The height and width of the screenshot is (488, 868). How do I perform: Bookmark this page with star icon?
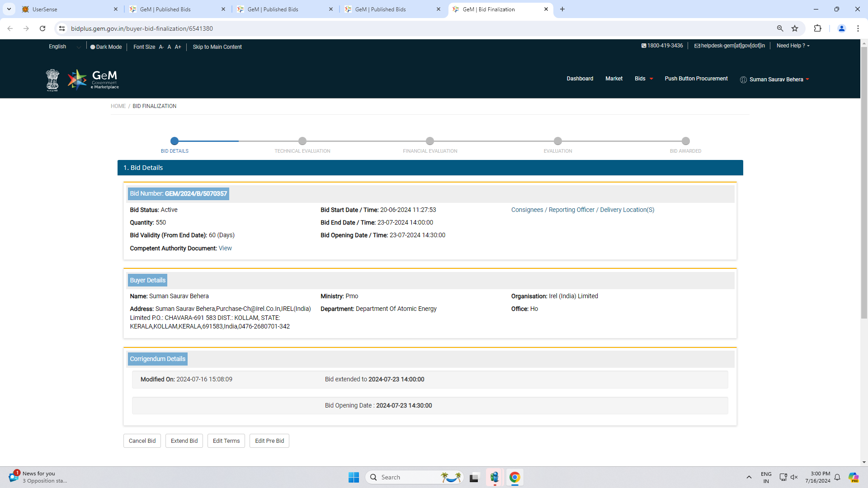coord(795,28)
